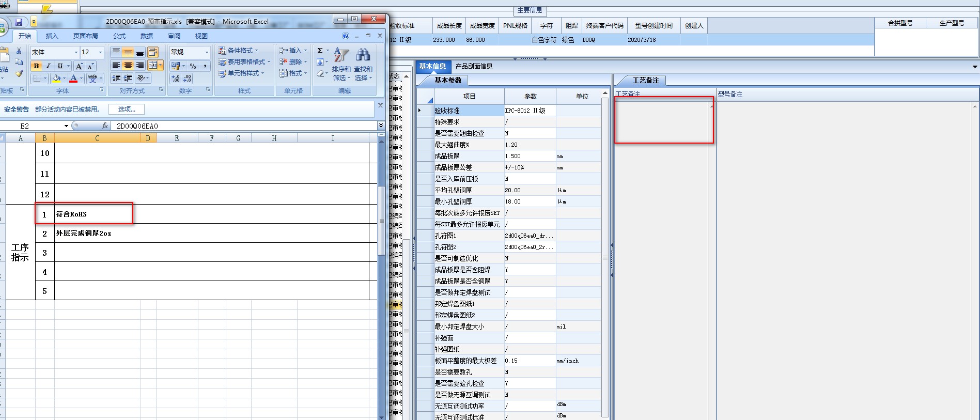This screenshot has width=980, height=420.
Task: Toggle align text left
Action: coord(116,65)
